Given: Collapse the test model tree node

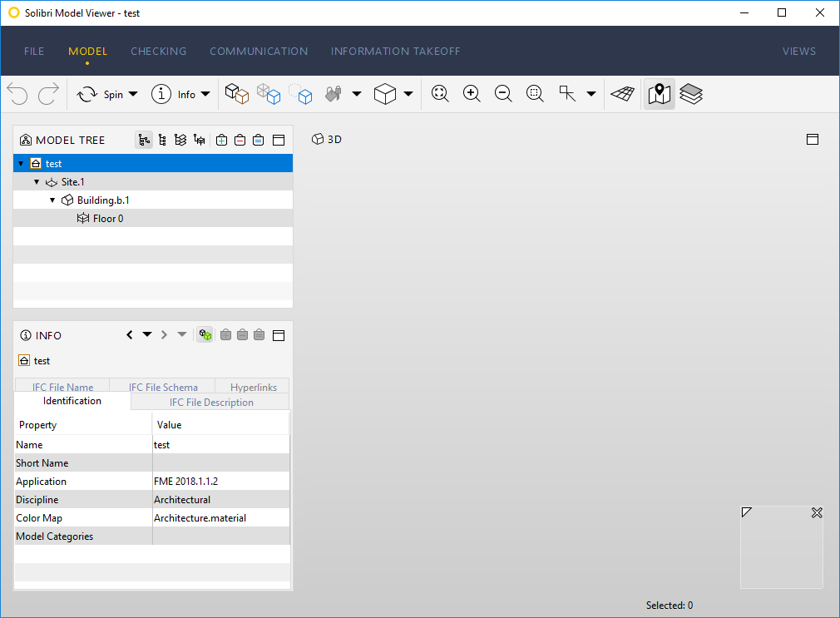Looking at the screenshot, I should click(x=21, y=164).
